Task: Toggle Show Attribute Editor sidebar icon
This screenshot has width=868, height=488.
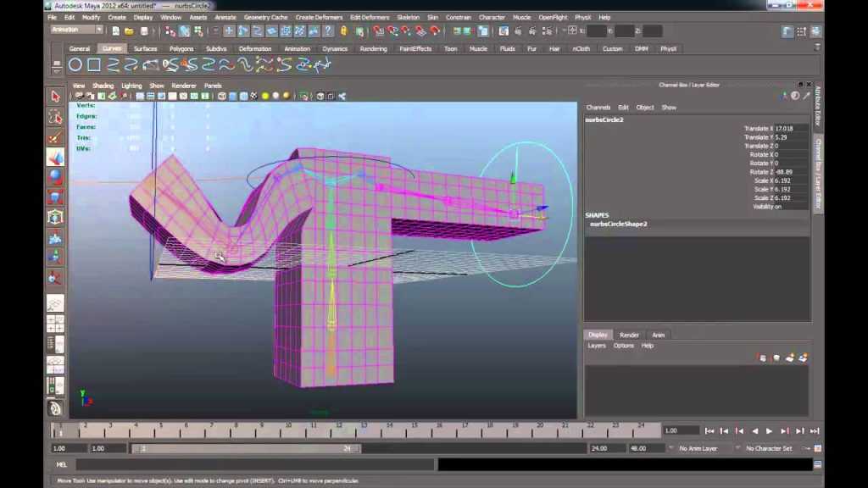Action: pos(787,31)
